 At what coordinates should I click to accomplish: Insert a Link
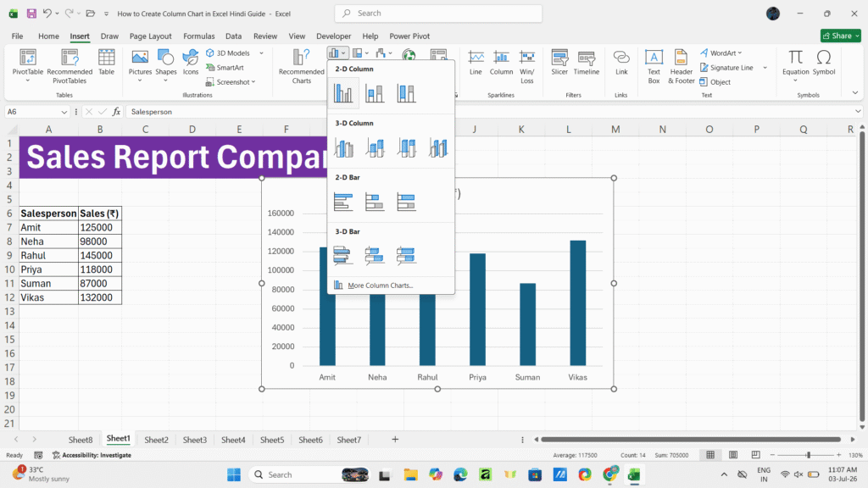click(621, 62)
